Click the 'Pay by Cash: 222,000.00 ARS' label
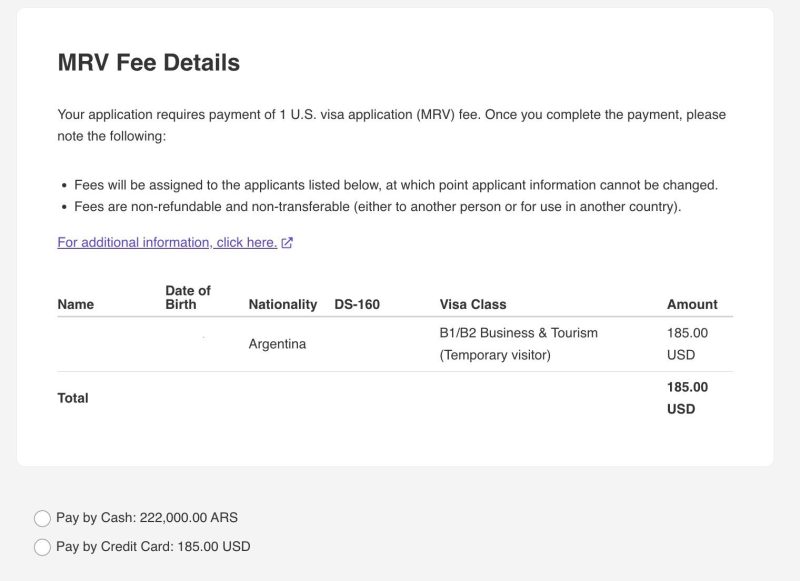This screenshot has height=581, width=800. [x=146, y=518]
